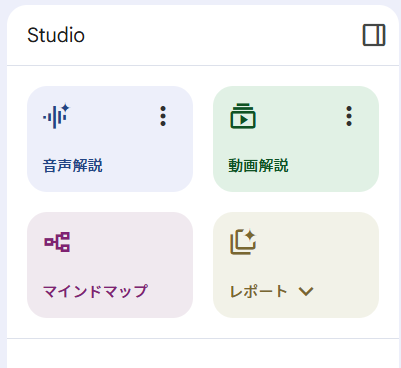Open the 音声解説 three-dot options menu

(x=163, y=116)
